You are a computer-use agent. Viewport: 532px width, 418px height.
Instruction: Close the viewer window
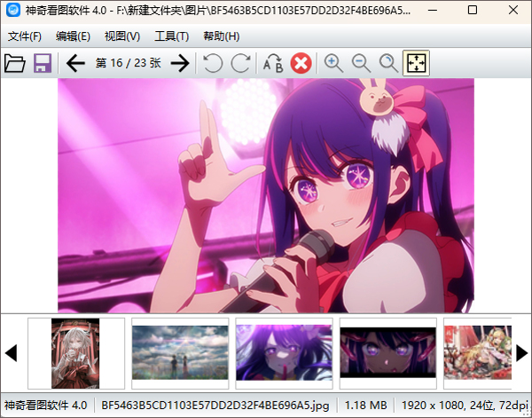[x=513, y=10]
